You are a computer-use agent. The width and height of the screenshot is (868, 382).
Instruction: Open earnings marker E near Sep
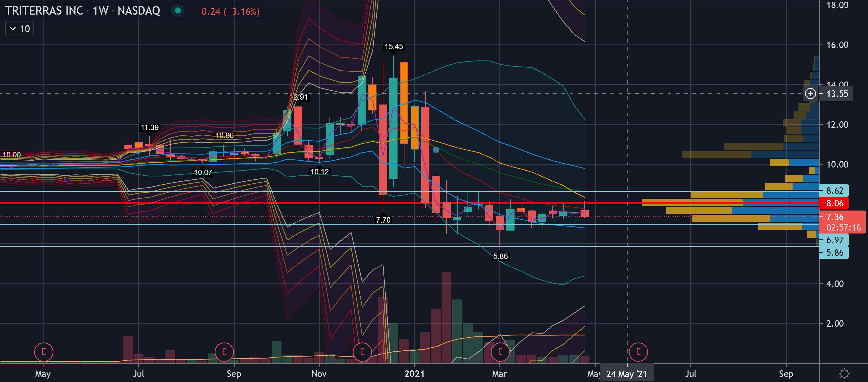224,352
